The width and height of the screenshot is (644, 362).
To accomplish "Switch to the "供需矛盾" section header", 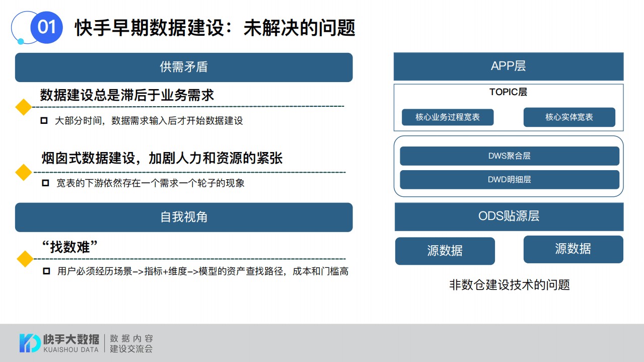I will click(184, 67).
